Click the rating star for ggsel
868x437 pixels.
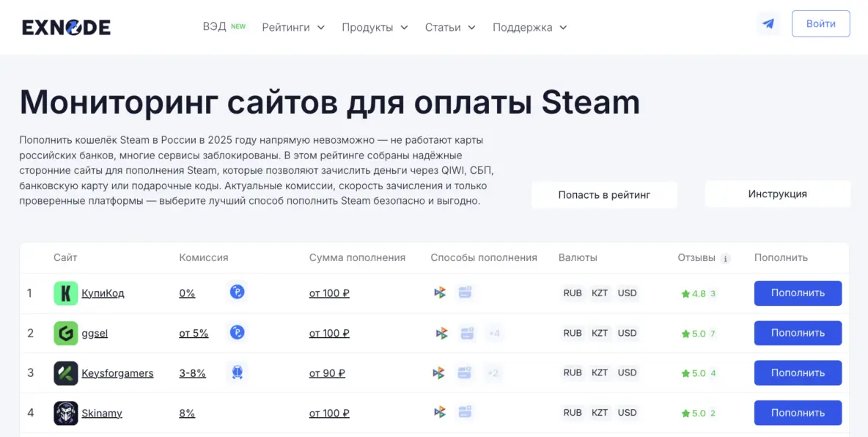click(x=685, y=334)
